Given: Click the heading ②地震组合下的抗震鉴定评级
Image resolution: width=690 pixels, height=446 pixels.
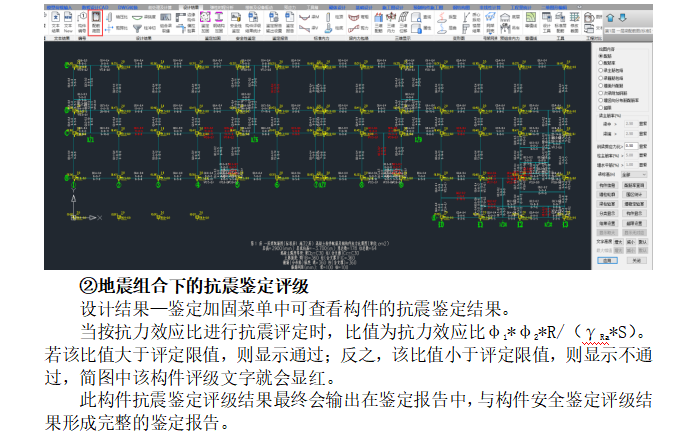Looking at the screenshot, I should tap(194, 286).
